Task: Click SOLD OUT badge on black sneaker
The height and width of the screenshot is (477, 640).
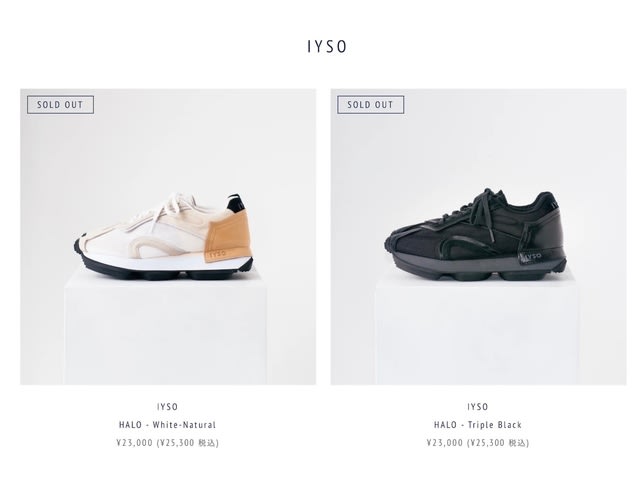Action: (x=371, y=105)
